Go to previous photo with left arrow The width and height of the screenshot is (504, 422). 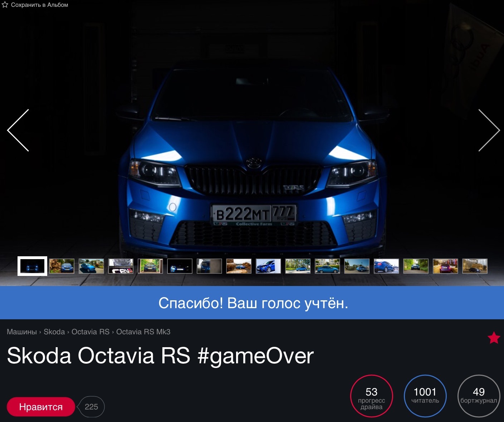click(x=18, y=130)
